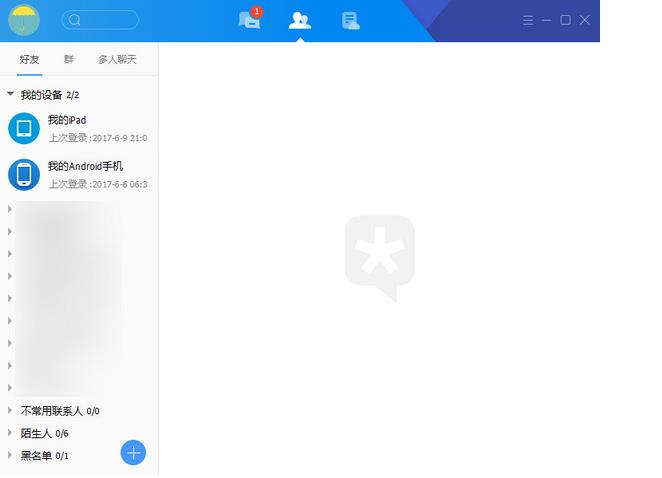Click the magnifier icon in search box
Viewport: 662px width, 478px height.
(75, 20)
